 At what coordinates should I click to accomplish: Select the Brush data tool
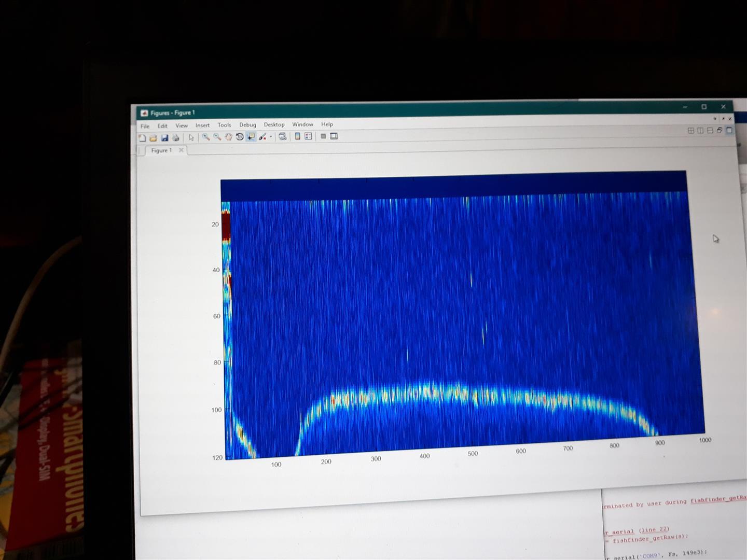[x=262, y=136]
